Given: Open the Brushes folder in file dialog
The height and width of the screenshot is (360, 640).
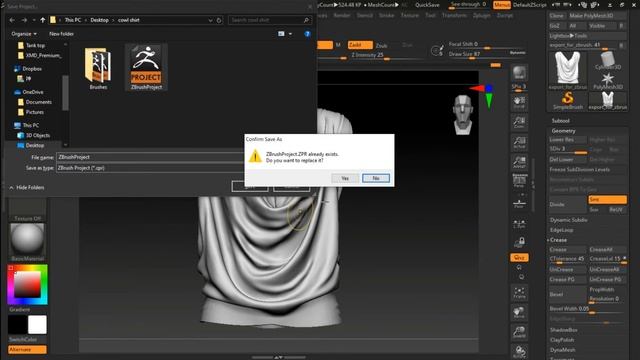Looking at the screenshot, I should (98, 68).
